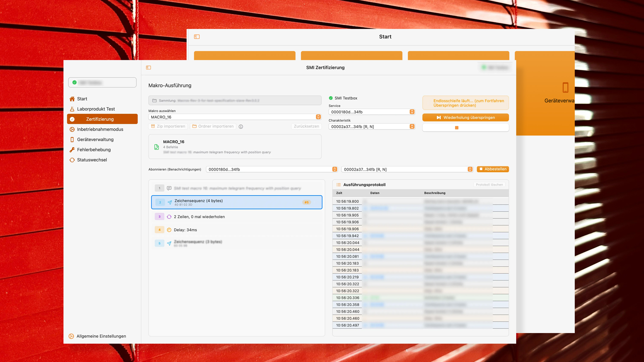This screenshot has height=362, width=644.
Task: Select log row 10:56:19.800
Action: (x=421, y=201)
